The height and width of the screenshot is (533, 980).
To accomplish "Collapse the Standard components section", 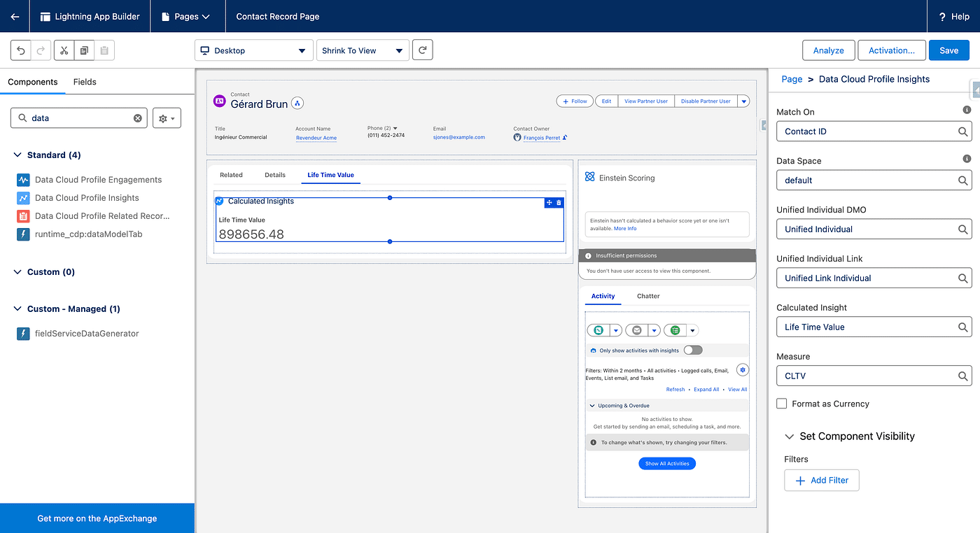I will (18, 155).
